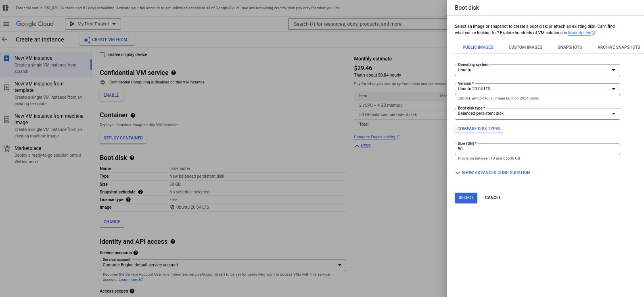Click Compare Disk Types button

479,129
